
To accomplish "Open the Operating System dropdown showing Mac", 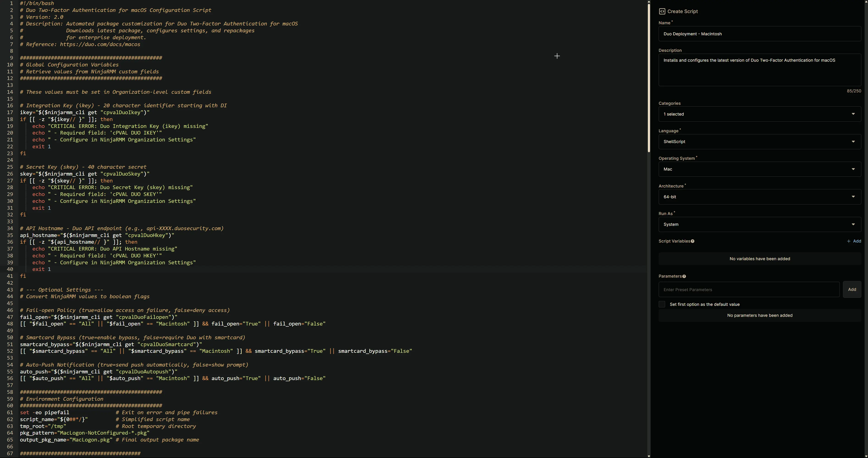I will click(x=760, y=169).
